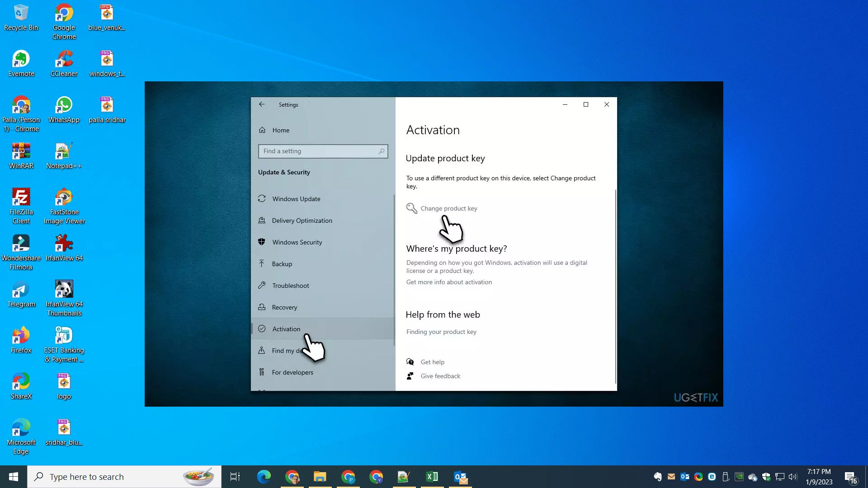Open Windows Security tray icon
Screen dimensions: 868x488
pos(766,477)
